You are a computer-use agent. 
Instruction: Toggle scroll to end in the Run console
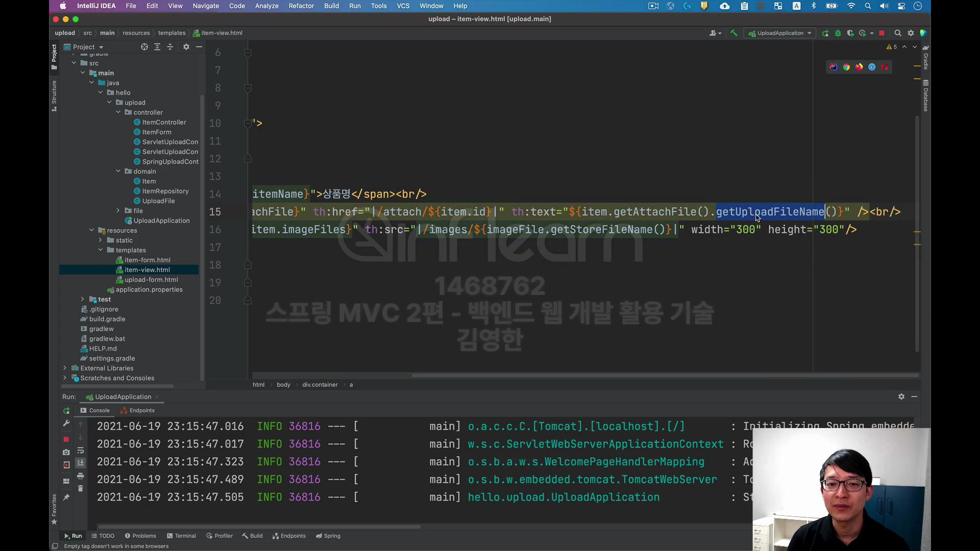coord(80,463)
